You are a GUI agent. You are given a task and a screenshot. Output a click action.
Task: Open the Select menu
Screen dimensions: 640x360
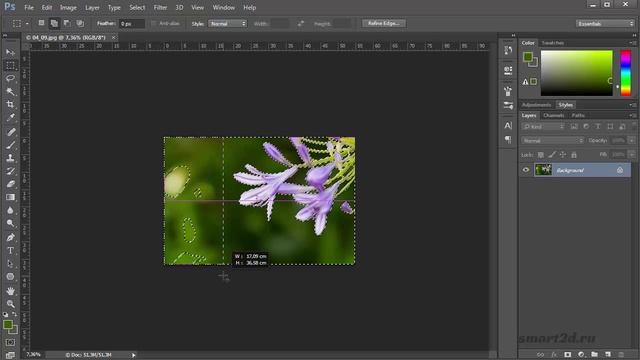[137, 7]
